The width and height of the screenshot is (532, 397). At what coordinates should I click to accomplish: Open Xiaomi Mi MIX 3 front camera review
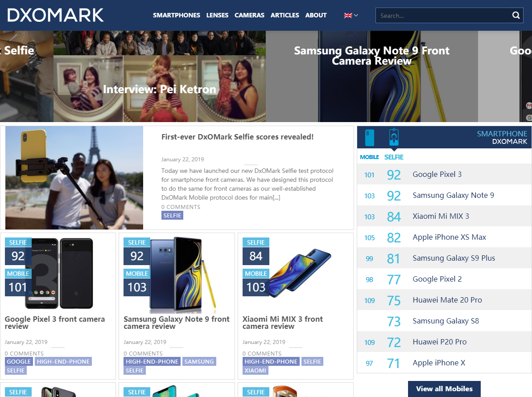pyautogui.click(x=283, y=323)
